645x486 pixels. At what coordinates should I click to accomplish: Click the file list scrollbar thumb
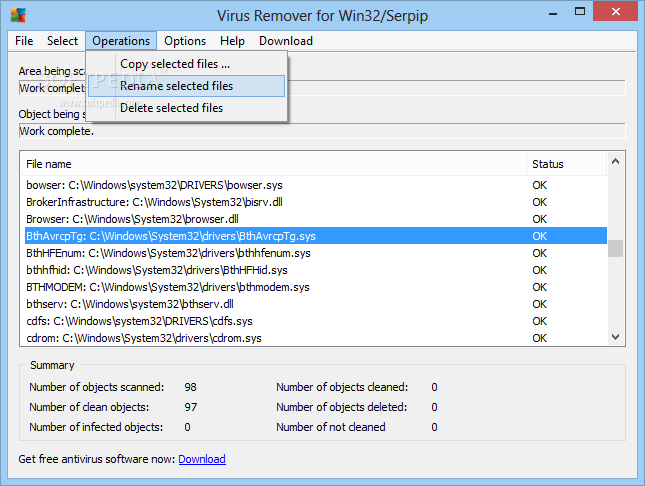tap(615, 248)
